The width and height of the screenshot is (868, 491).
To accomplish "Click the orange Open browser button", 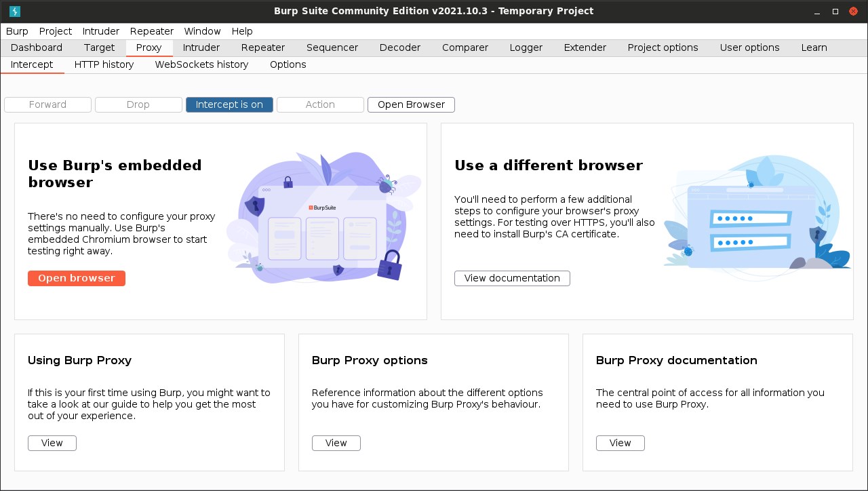I will click(76, 278).
